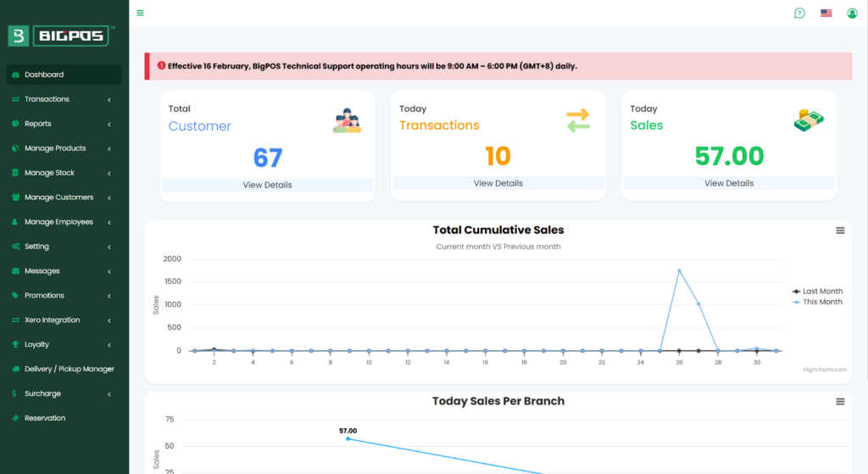Open the Reservation menu item
868x474 pixels.
(45, 418)
